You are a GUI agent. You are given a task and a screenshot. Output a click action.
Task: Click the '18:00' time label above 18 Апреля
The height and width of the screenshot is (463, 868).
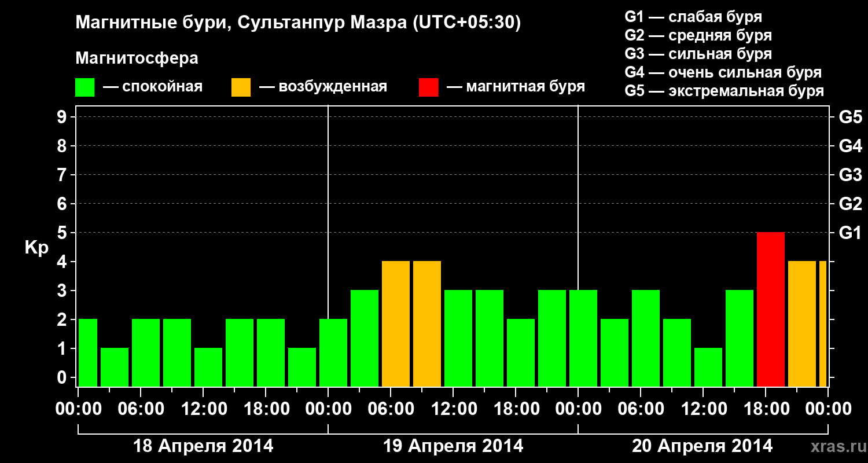266,409
